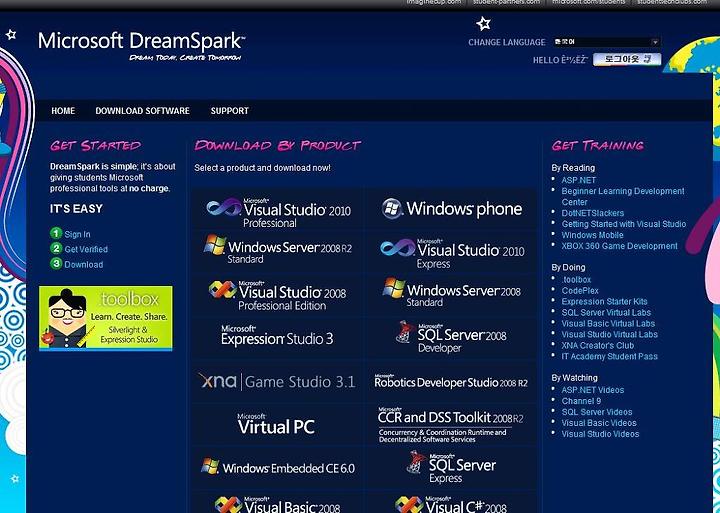Open Visual Studio 2008 Professional Edition tile

click(277, 295)
